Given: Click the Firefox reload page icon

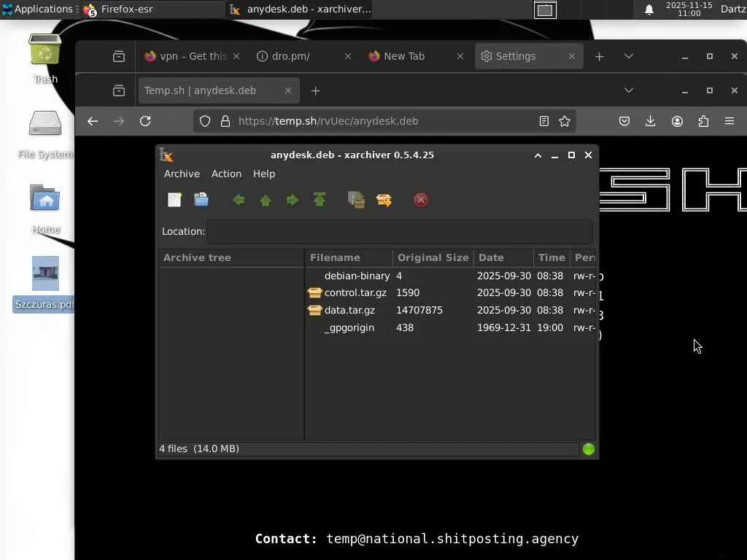Looking at the screenshot, I should click(145, 122).
